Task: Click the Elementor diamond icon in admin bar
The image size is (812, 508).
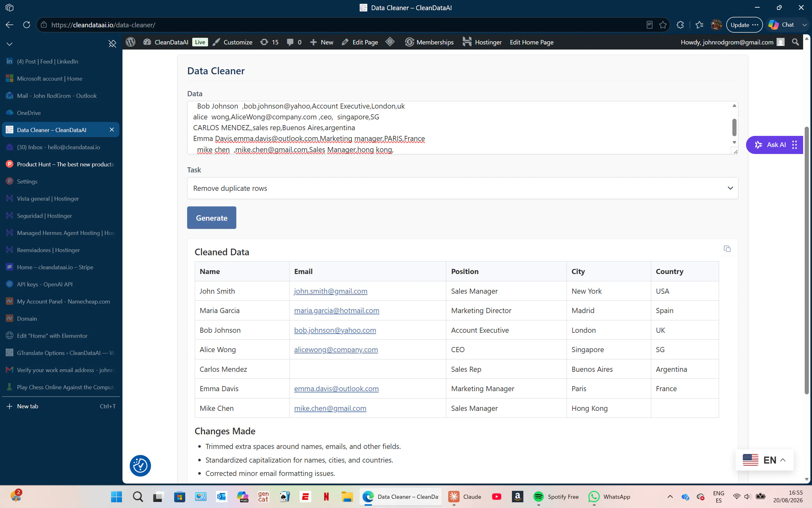Action: tap(390, 42)
